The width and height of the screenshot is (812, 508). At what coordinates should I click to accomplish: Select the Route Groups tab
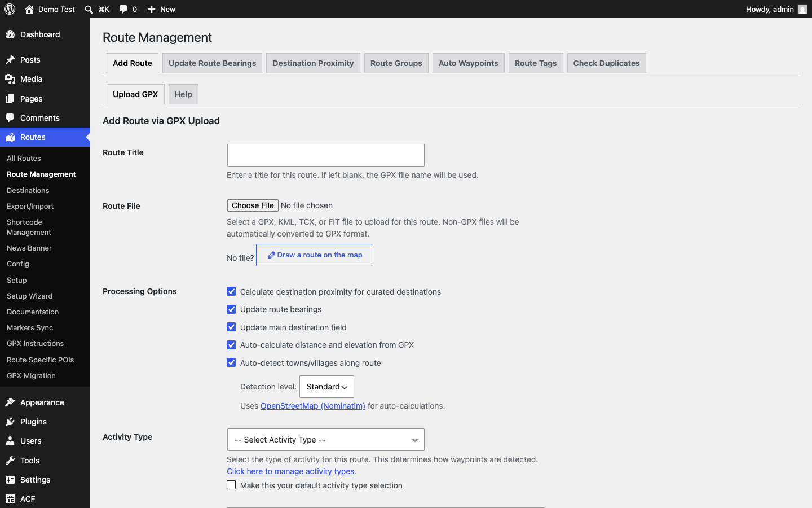396,63
